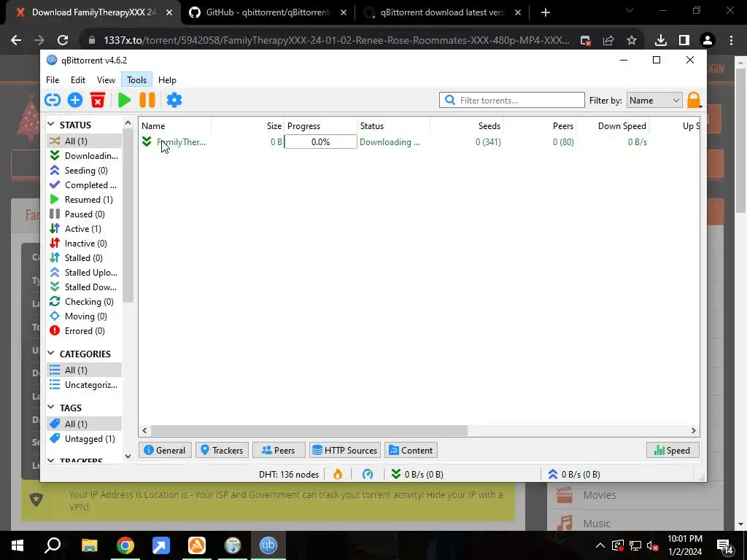This screenshot has height=560, width=747.
Task: Select the Stalled (0) filter
Action: (85, 258)
